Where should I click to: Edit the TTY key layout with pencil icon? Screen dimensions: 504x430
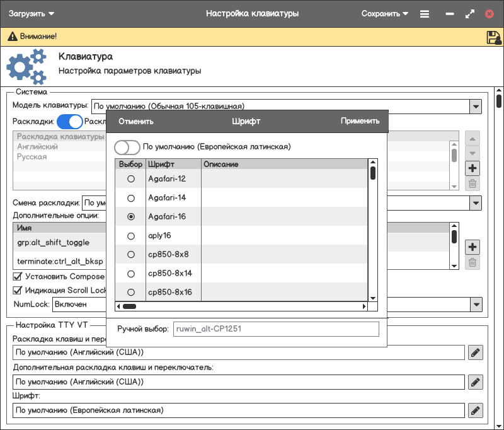pyautogui.click(x=476, y=352)
